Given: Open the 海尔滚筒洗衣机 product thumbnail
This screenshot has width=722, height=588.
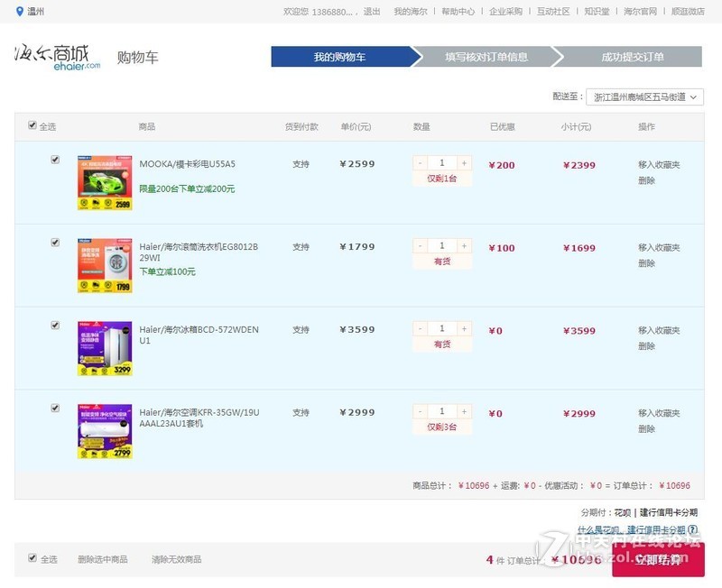Looking at the screenshot, I should [x=105, y=265].
